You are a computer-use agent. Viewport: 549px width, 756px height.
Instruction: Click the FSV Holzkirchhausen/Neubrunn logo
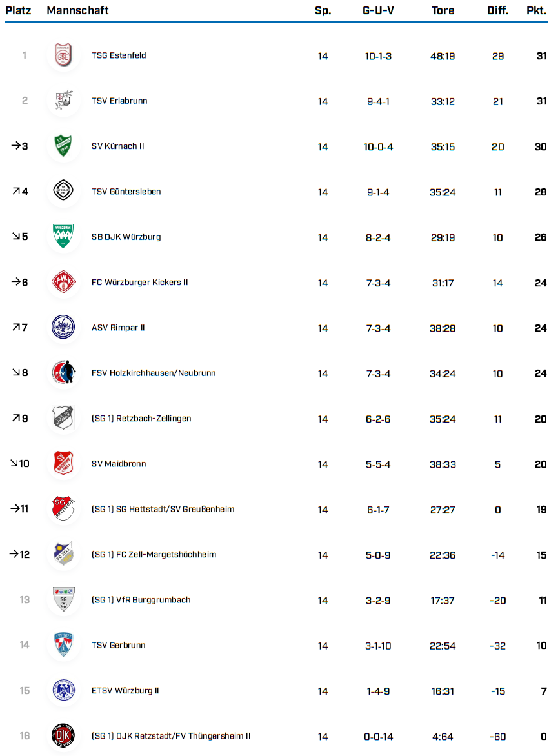click(64, 373)
